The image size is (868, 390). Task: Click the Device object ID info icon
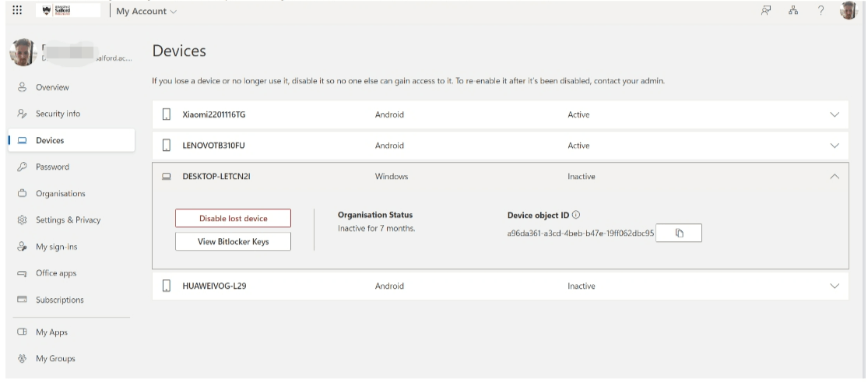576,215
